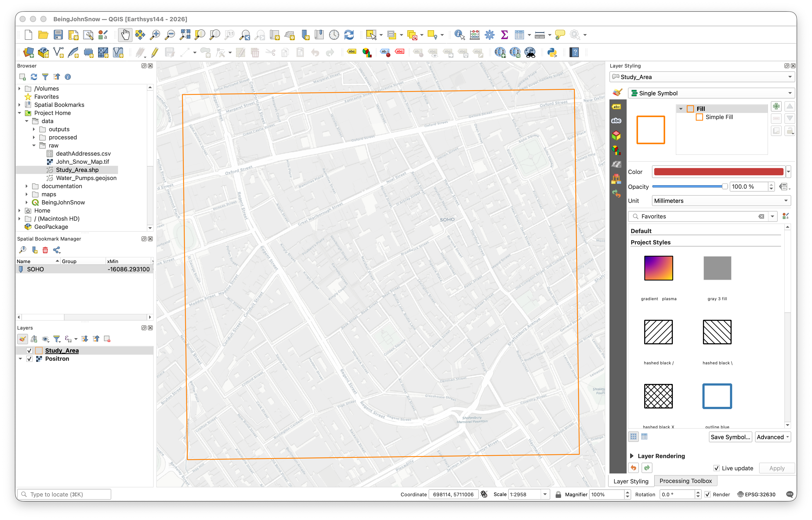Click the Save Symbol button

[x=730, y=437]
